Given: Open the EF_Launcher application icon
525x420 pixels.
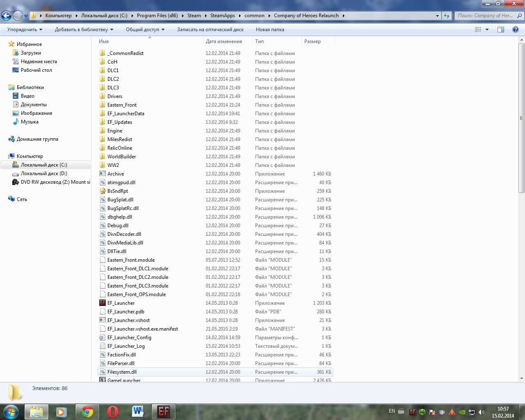Looking at the screenshot, I should click(x=103, y=303).
